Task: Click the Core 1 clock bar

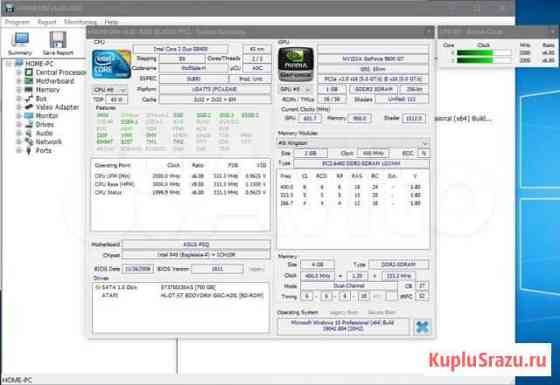Action: pyautogui.click(x=484, y=60)
